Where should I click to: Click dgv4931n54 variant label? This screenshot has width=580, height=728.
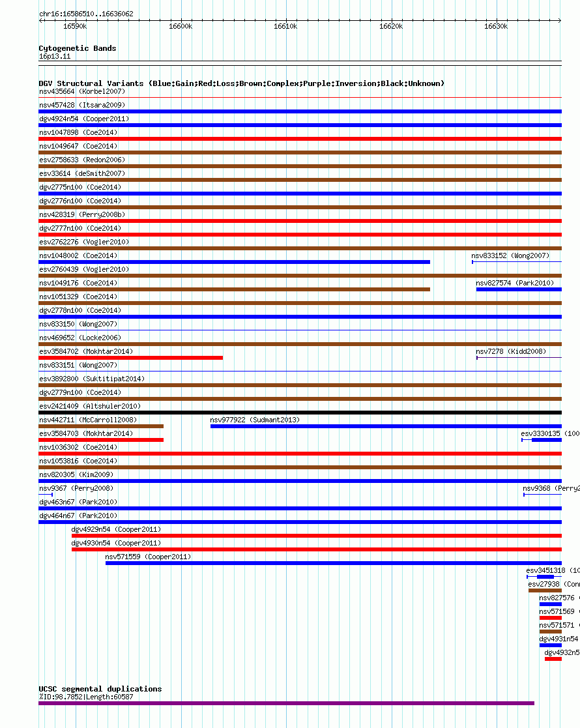(560, 639)
